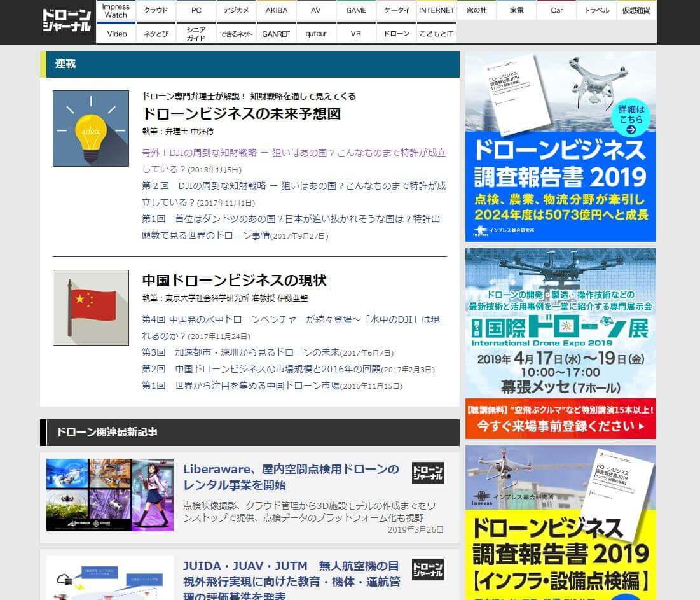Select the デジカメ tab
The image size is (700, 600).
236,11
